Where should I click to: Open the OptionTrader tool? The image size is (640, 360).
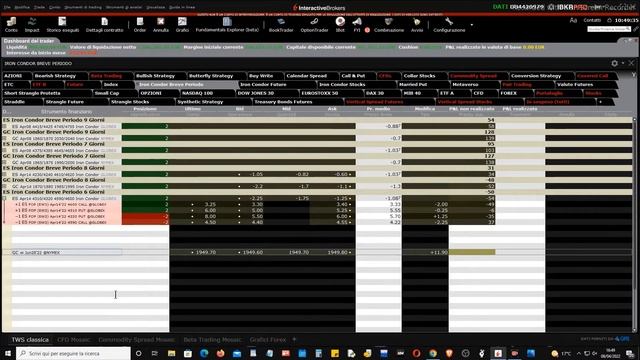coord(314,24)
